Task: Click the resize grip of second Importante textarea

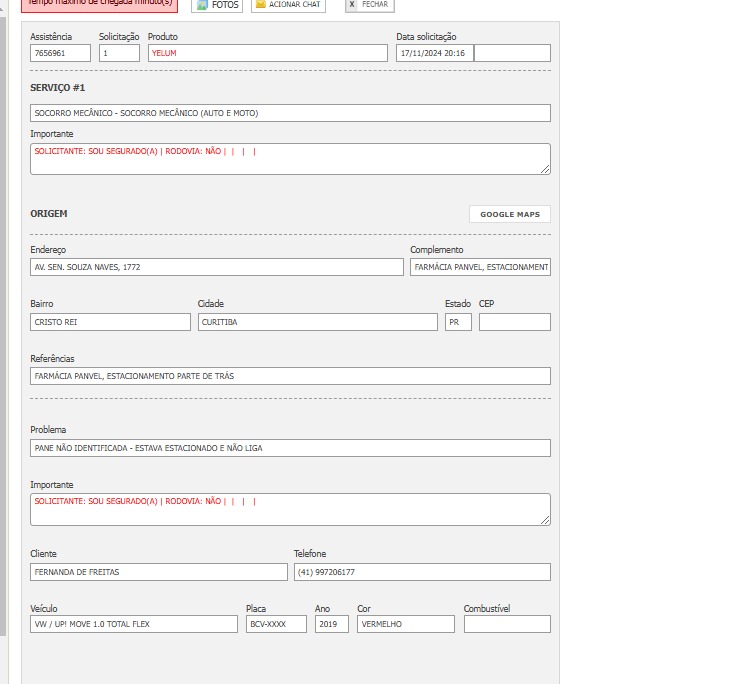Action: pyautogui.click(x=545, y=520)
